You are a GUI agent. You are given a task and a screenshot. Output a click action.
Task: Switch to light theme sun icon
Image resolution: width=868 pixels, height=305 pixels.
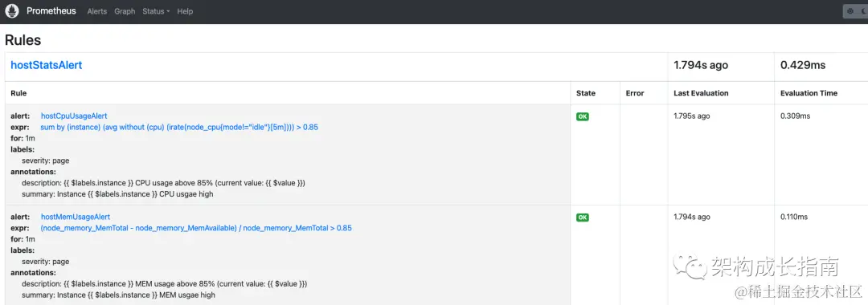click(850, 11)
